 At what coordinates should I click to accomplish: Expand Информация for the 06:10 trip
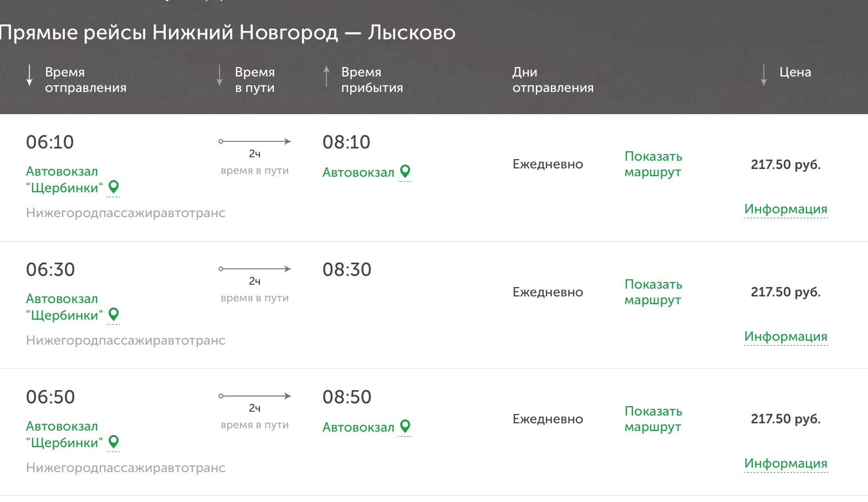[x=785, y=209]
